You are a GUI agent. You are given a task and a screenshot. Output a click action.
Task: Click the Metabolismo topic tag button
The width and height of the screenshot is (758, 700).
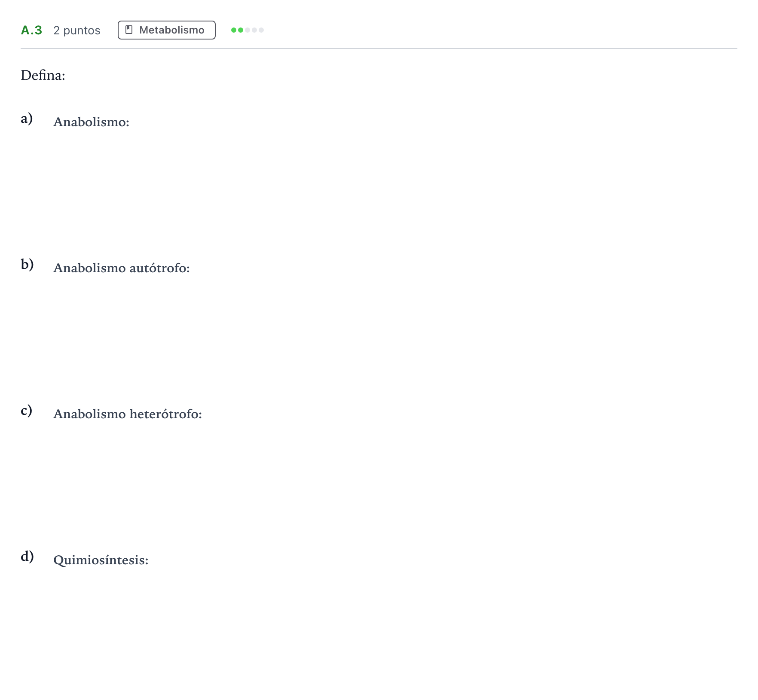point(167,30)
